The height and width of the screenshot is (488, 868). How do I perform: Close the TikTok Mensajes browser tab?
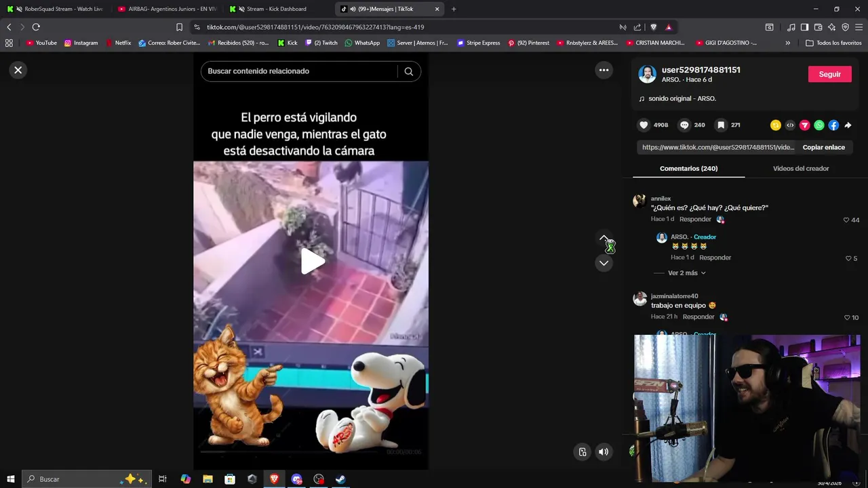pos(437,9)
